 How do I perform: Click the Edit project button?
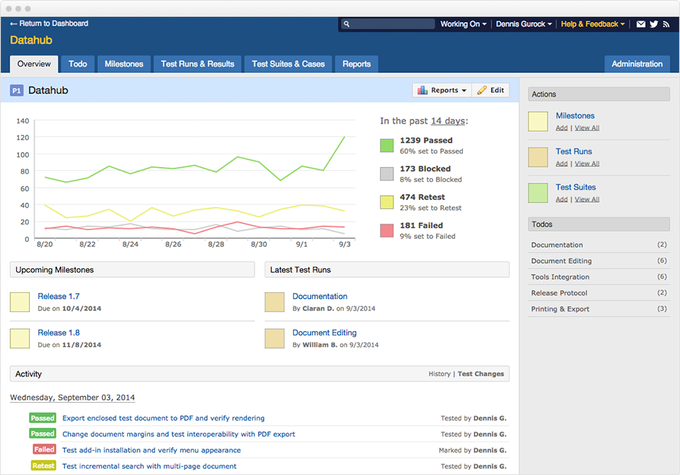(490, 90)
